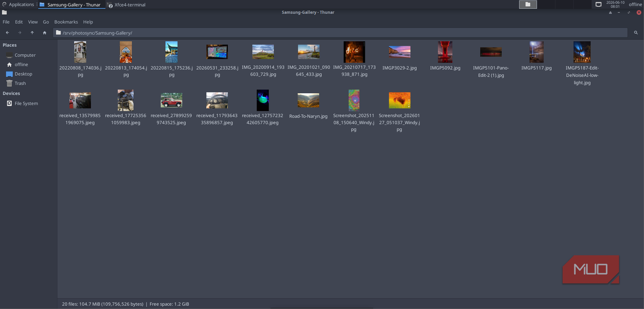
Task: Go forward with the right arrow button
Action: pos(20,33)
